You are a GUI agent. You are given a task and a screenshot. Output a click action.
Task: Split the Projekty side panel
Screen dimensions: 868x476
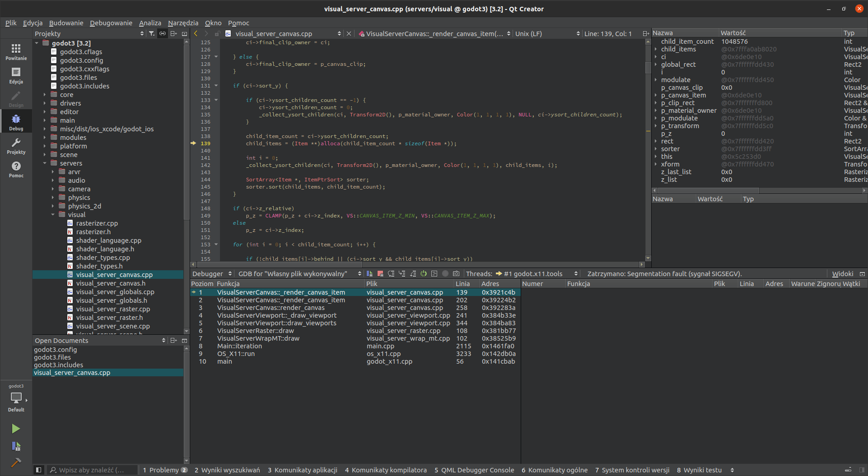click(x=173, y=33)
